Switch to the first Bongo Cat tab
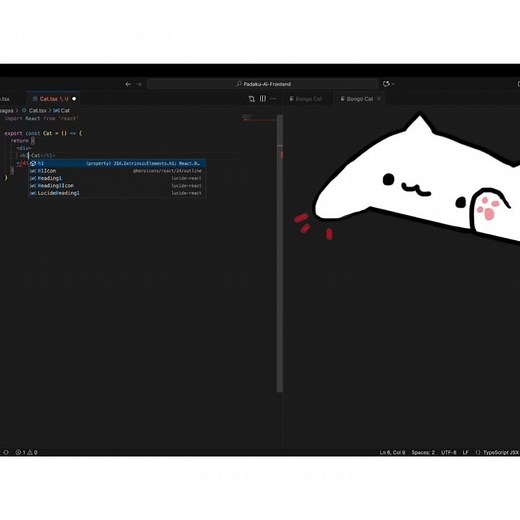520x520 pixels. point(306,99)
